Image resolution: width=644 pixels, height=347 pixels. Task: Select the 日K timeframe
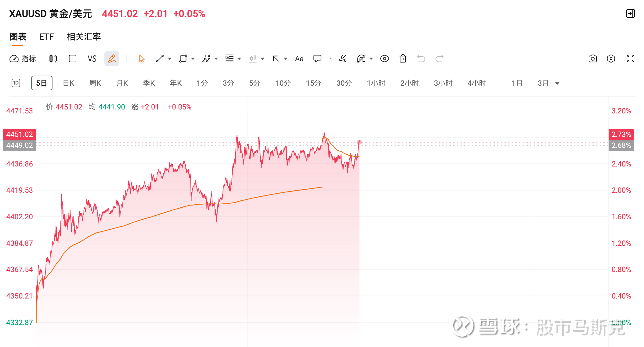[x=68, y=83]
